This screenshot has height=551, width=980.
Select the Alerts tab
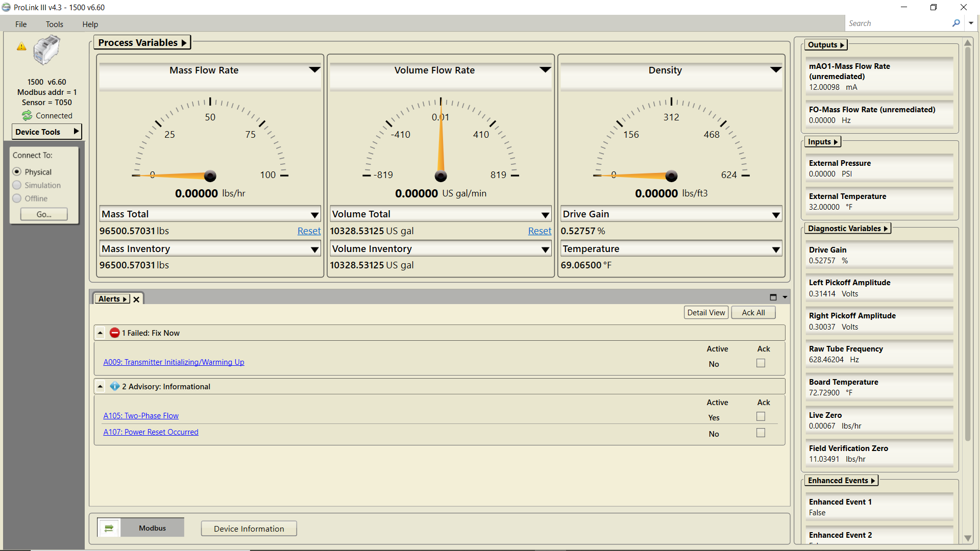tap(112, 298)
